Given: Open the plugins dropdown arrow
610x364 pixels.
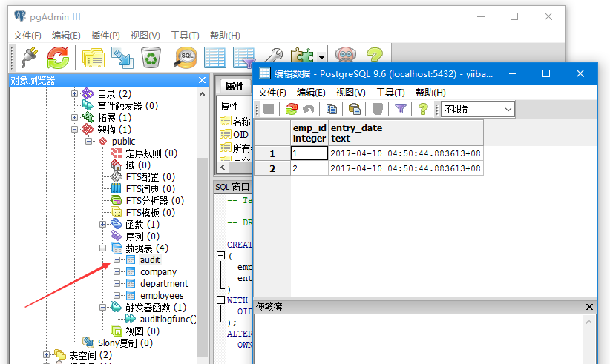Looking at the screenshot, I should click(321, 58).
